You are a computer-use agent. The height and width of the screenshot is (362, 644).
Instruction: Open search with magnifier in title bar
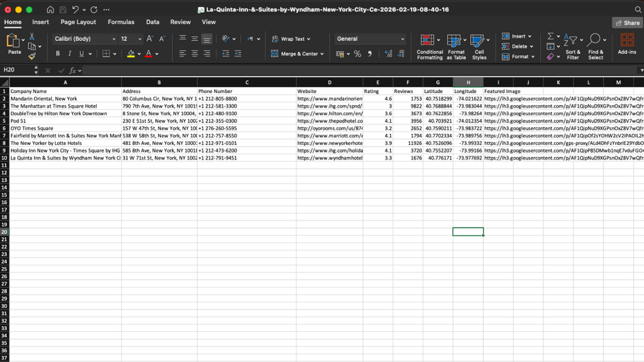click(638, 10)
